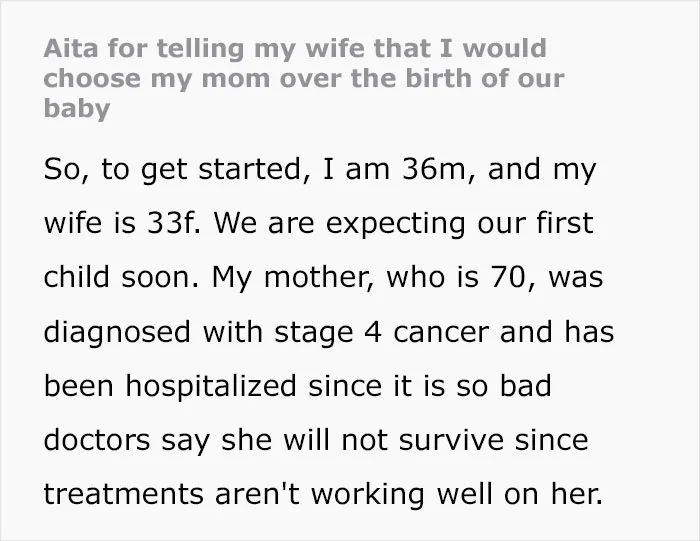Click the words "wife is" in the body
The height and width of the screenshot is (541, 700).
89,223
